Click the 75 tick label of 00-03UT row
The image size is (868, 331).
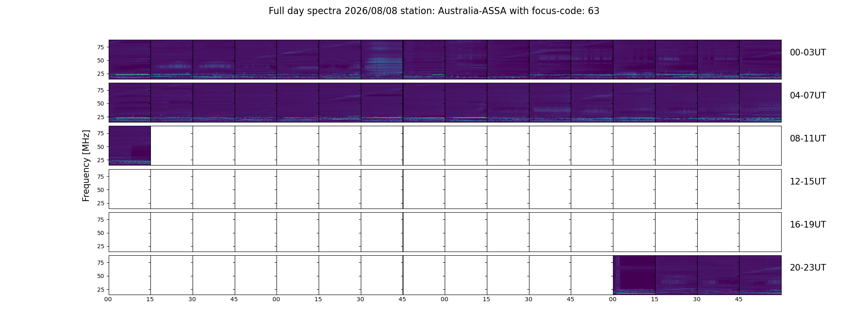pos(100,47)
